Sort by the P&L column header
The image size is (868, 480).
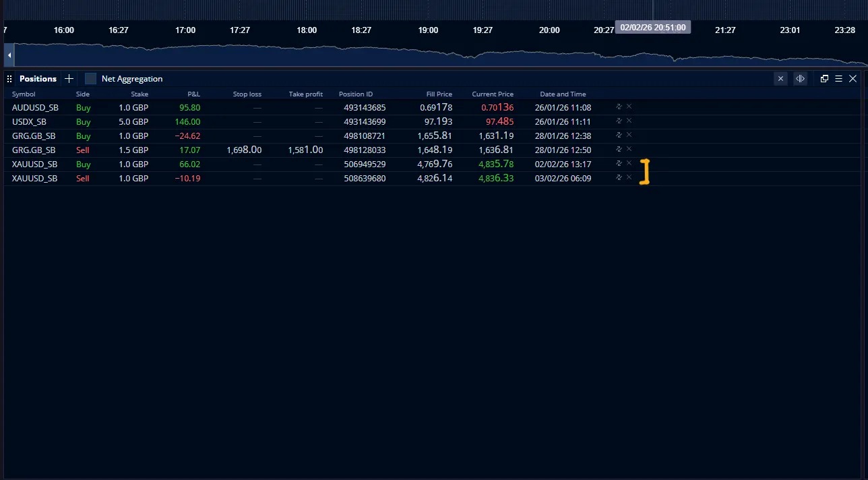(x=193, y=94)
